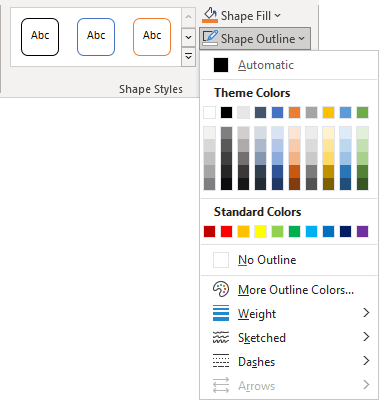
Task: Pick the yellow standard color
Action: tap(260, 231)
